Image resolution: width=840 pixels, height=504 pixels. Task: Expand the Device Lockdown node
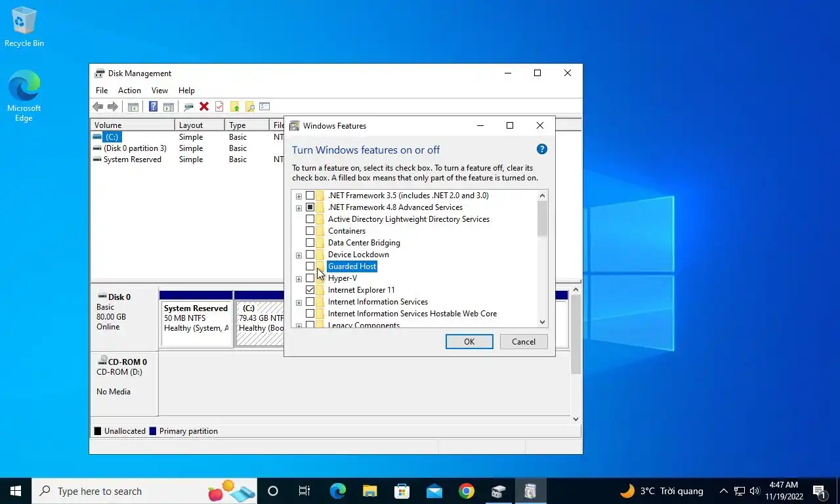pos(299,255)
